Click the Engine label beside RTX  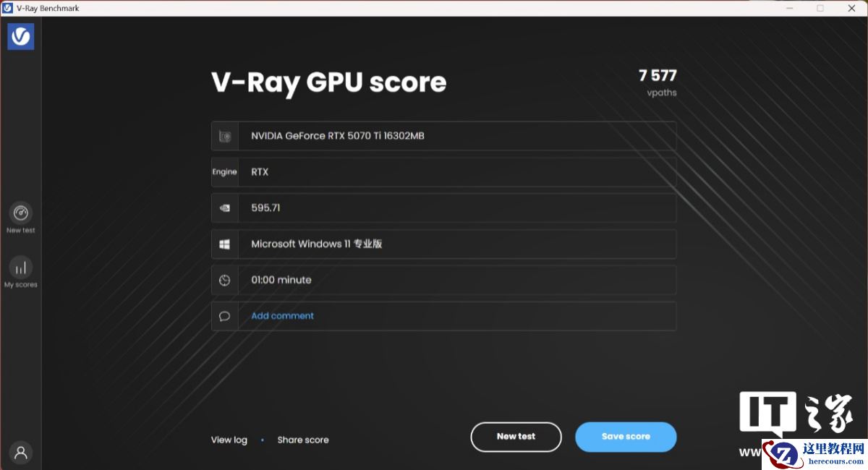224,172
